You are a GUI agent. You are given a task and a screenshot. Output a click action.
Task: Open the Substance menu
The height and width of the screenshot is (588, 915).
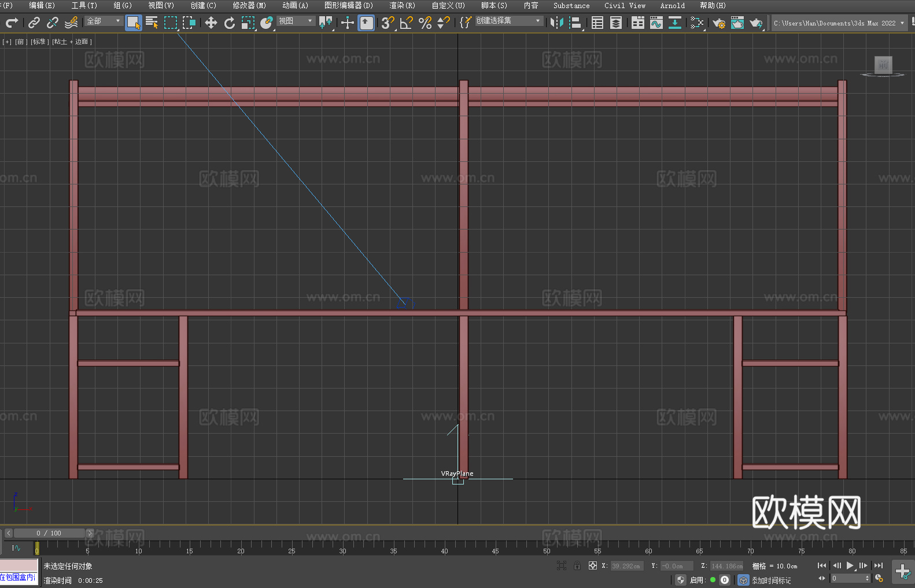[571, 5]
